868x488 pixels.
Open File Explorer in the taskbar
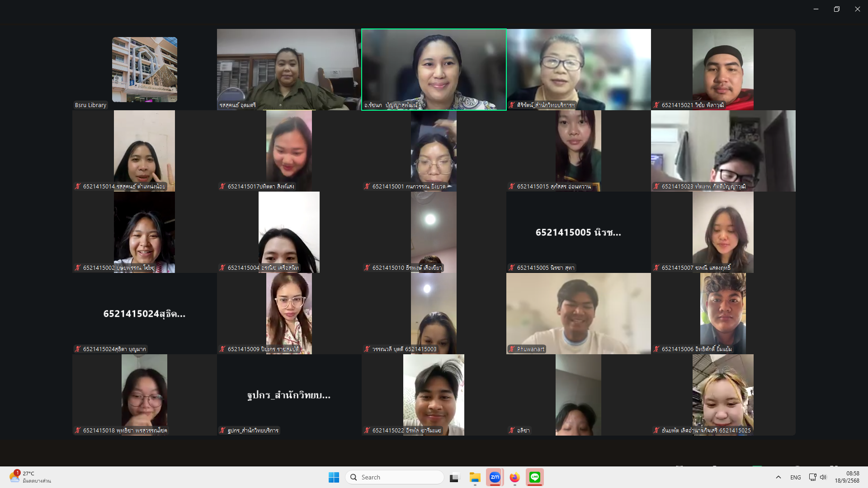[475, 477]
